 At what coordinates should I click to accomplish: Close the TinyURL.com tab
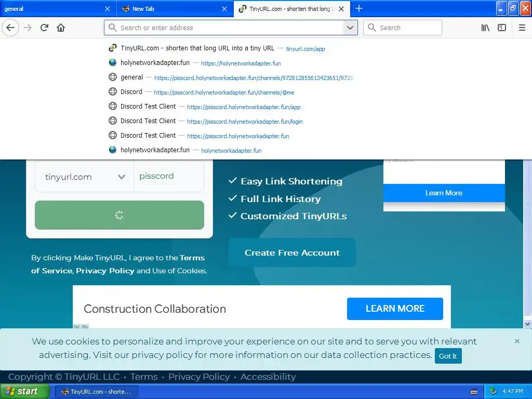341,9
